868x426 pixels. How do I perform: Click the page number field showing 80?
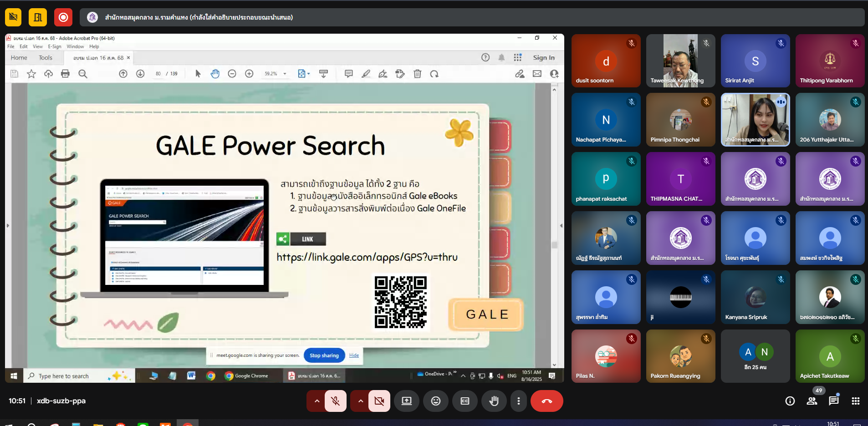158,74
